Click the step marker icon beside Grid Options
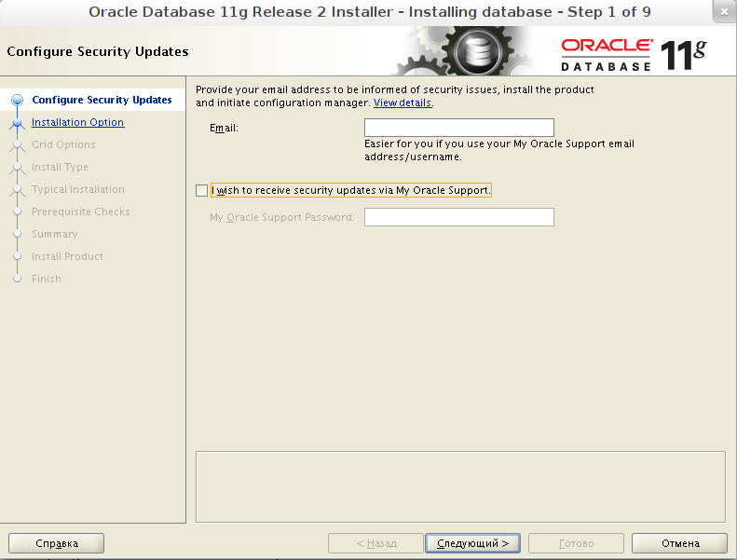This screenshot has height=560, width=737. coord(18,144)
